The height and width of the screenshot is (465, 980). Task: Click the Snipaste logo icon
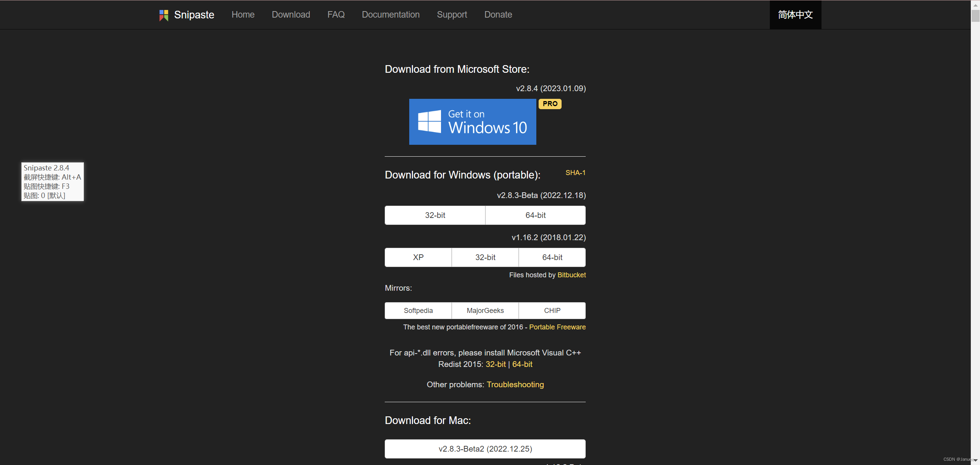pos(164,15)
